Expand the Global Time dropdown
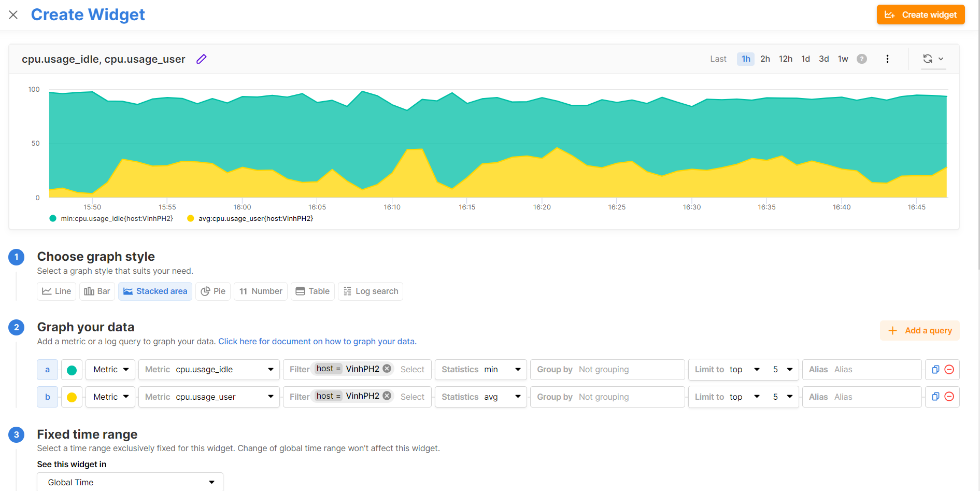 tap(130, 482)
